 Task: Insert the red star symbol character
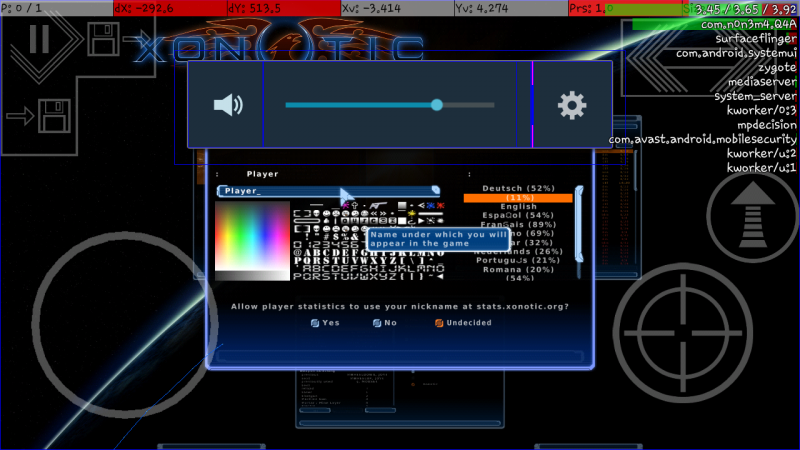440,206
